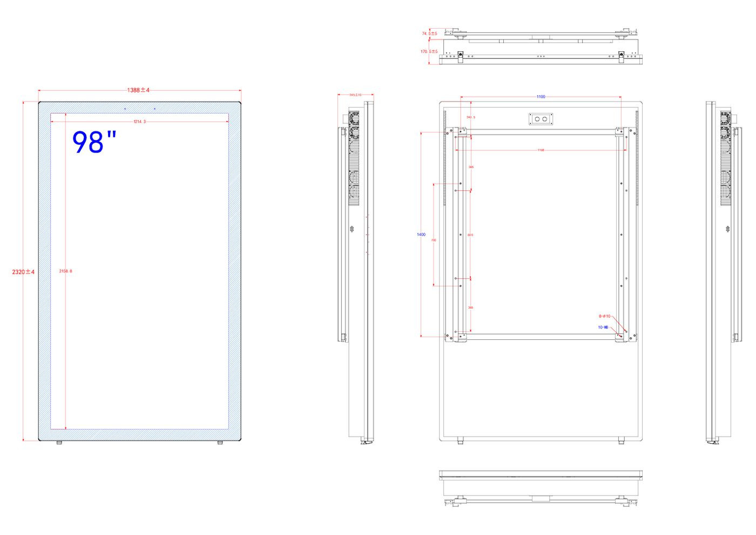Select the 170.5±5 depth dimension
This screenshot has height=535, width=756.
point(429,52)
